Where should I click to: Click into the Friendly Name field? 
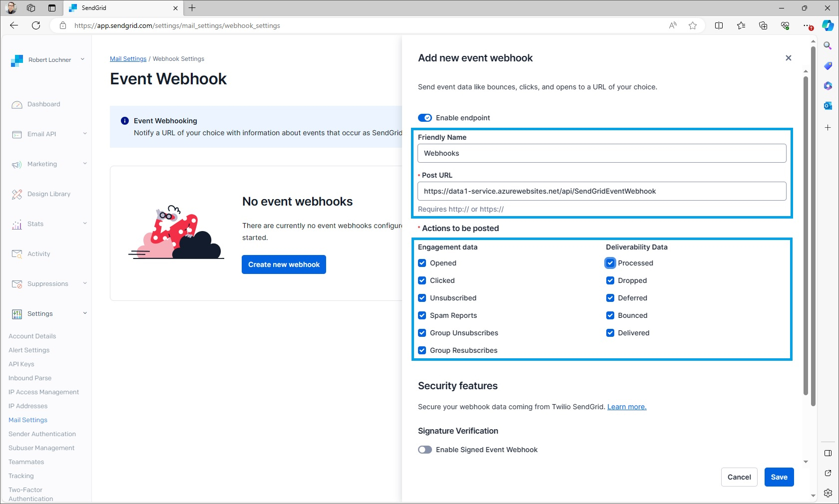(x=602, y=153)
